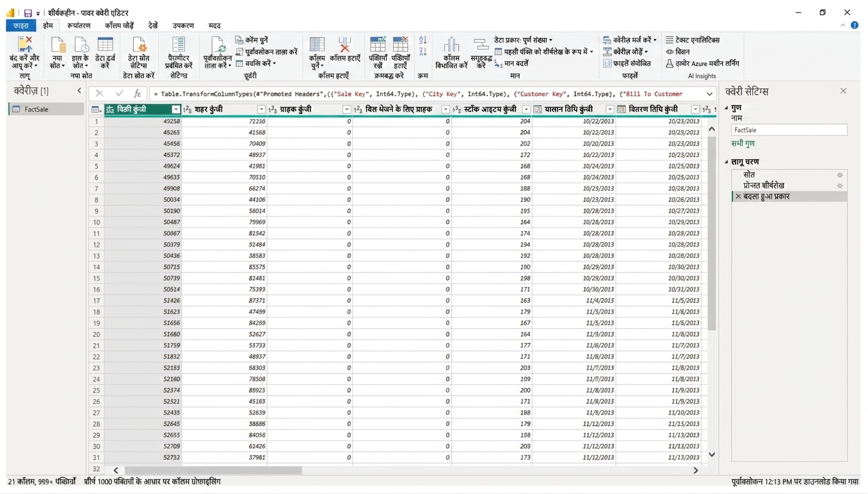This screenshot has height=494, width=868.
Task: Close the क्वेरी सेटिंग्स pane
Action: click(x=843, y=91)
